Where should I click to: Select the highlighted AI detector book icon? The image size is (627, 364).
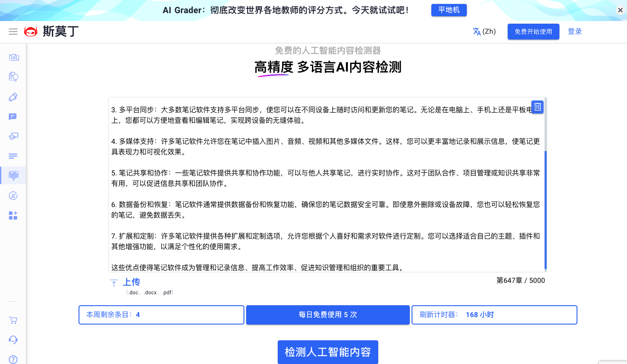13,175
